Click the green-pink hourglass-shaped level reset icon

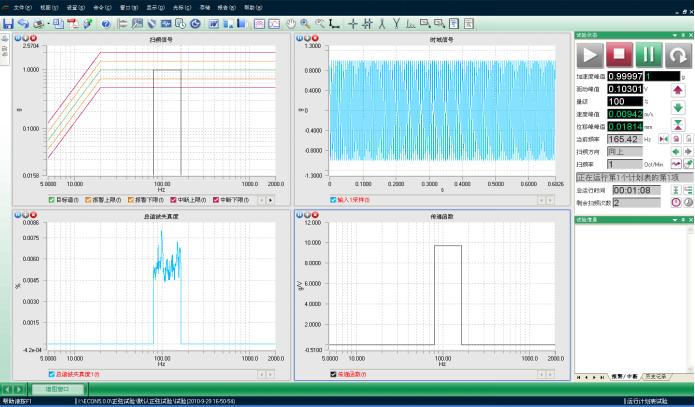(677, 125)
